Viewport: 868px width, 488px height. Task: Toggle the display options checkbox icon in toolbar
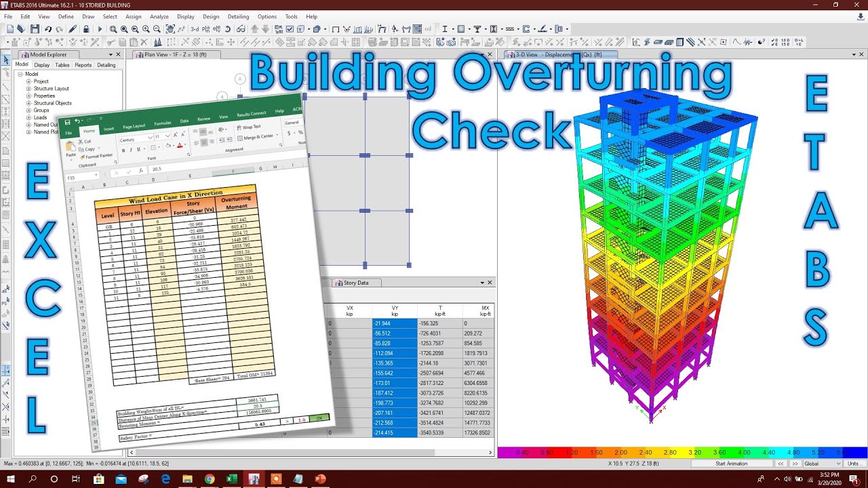(290, 29)
